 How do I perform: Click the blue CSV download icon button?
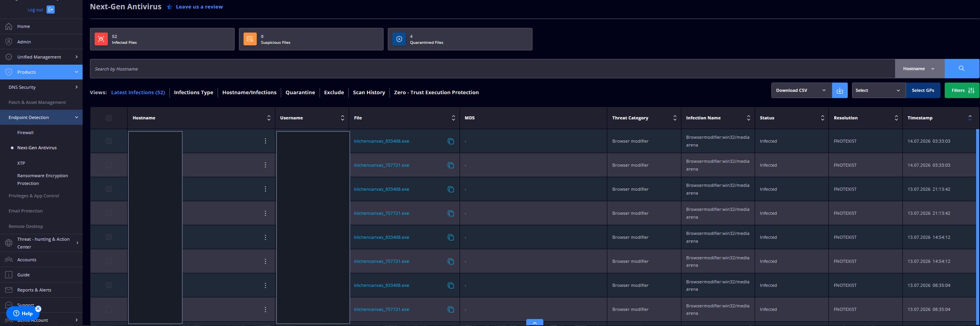840,90
